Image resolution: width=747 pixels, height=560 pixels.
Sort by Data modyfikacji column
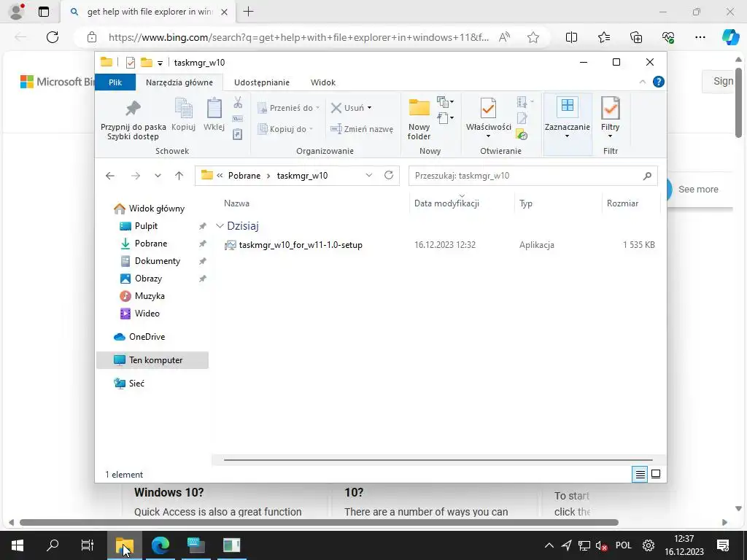(x=447, y=203)
